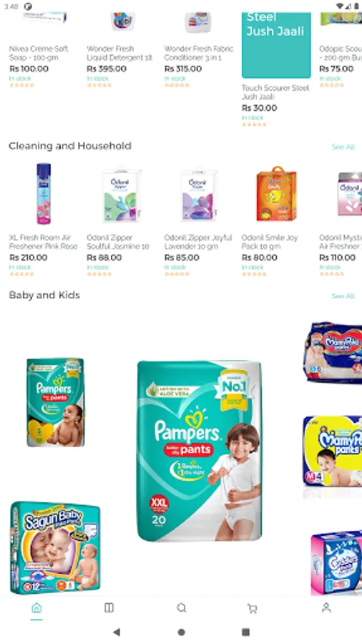The height and width of the screenshot is (644, 362).
Task: Open the small Pampers pants pack
Action: click(x=55, y=402)
